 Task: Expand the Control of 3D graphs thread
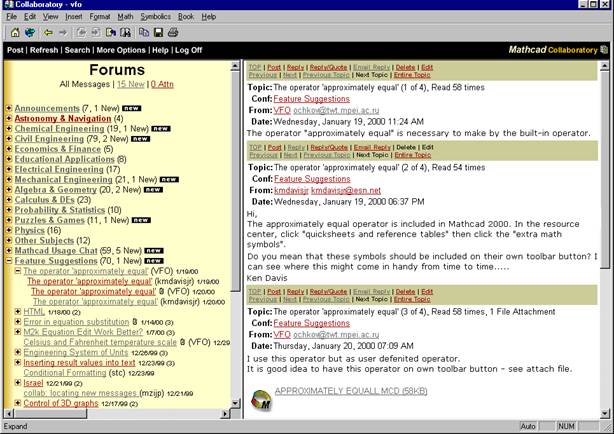pyautogui.click(x=18, y=403)
